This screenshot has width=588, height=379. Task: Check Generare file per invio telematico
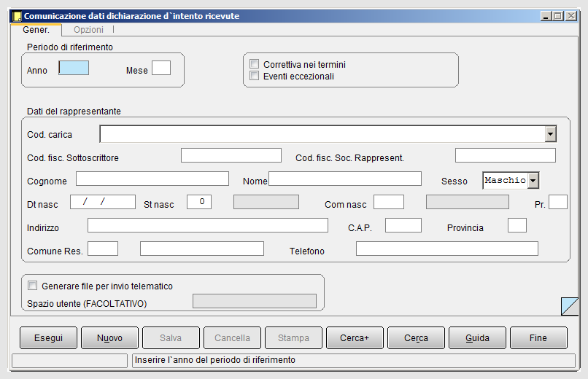pyautogui.click(x=33, y=286)
